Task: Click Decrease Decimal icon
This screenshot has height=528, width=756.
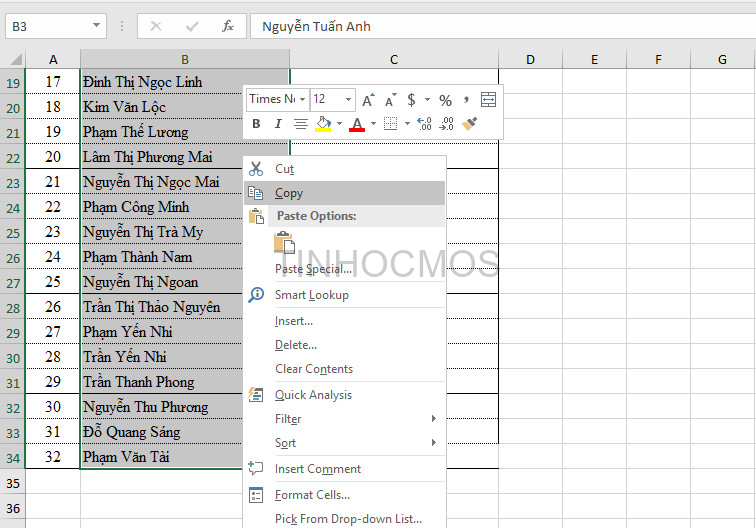Action: pyautogui.click(x=446, y=124)
